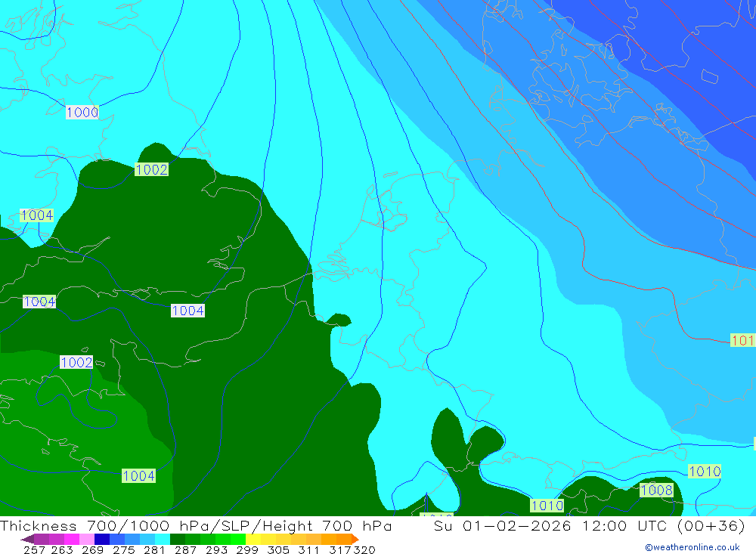The height and width of the screenshot is (554, 756).
Task: Click the purple left arrow tip of legend
Action: 26,539
